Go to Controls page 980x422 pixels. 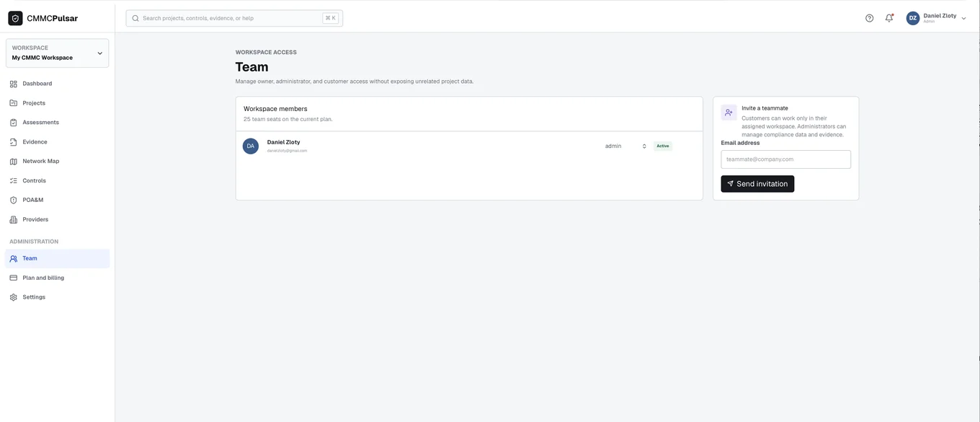click(57, 181)
